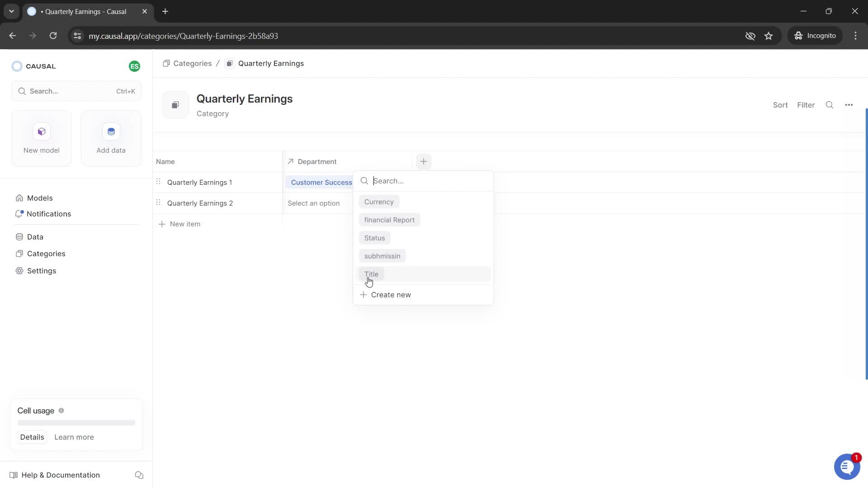Open Models from the sidebar
This screenshot has width=868, height=488.
[x=40, y=198]
